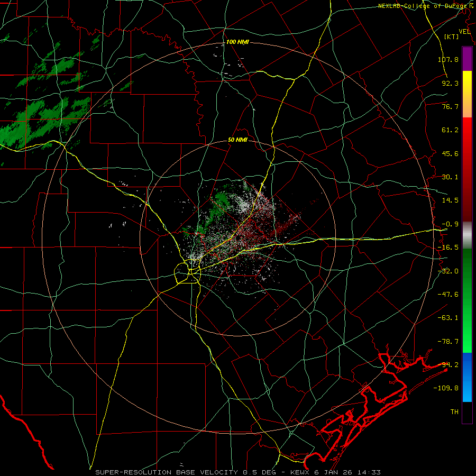Click the 14.5 velocity scale value
The image size is (476, 476).
tap(450, 200)
